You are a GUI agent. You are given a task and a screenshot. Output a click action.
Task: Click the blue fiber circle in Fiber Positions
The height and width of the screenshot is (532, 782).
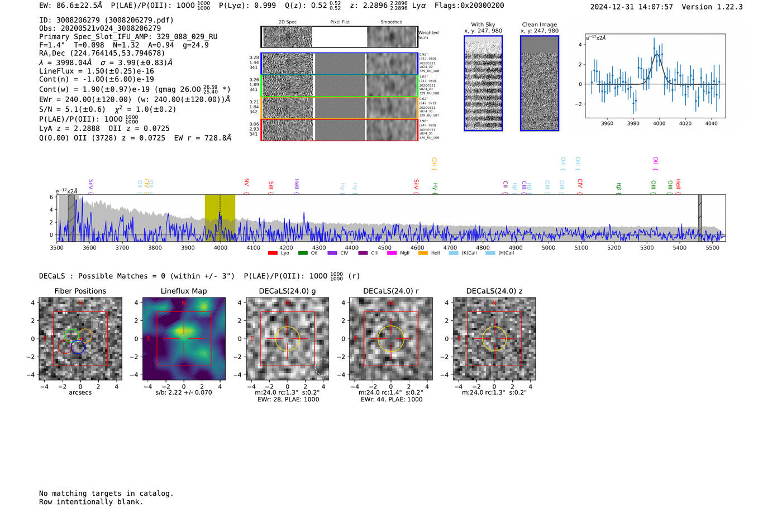pyautogui.click(x=78, y=347)
